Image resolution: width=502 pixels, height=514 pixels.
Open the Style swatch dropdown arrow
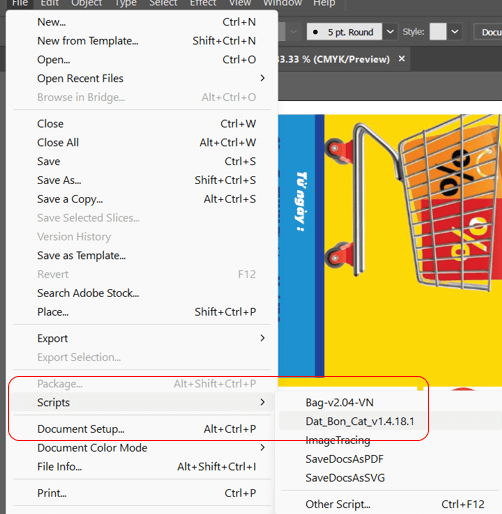click(455, 32)
